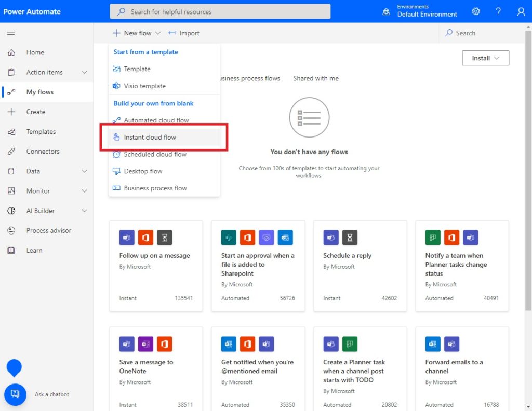Go to Home in sidebar
This screenshot has height=411, width=532.
pyautogui.click(x=47, y=52)
